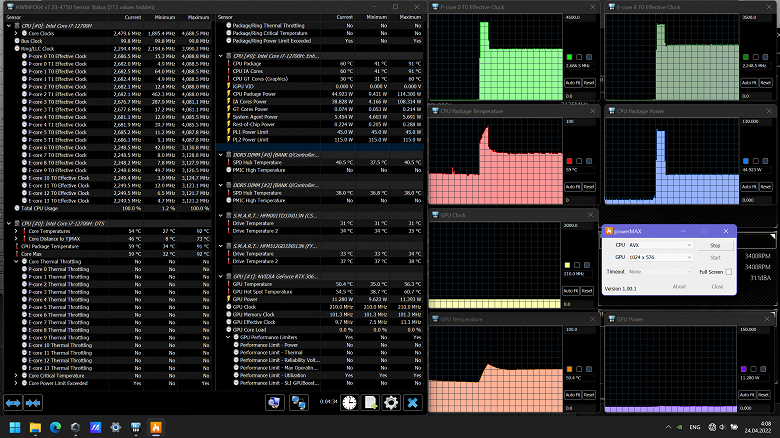Click the blue X close sensors icon
Viewport: 780px width, 438px height.
coord(412,402)
